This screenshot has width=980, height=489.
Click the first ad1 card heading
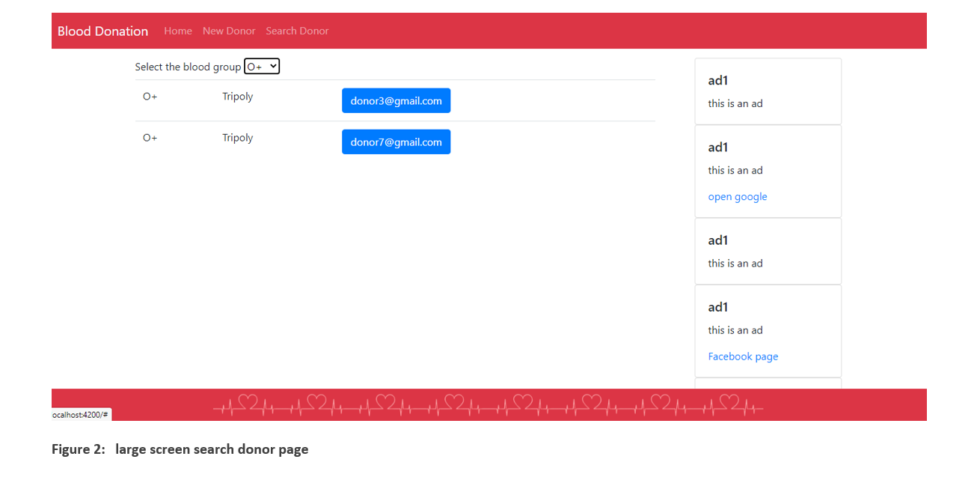coord(717,80)
